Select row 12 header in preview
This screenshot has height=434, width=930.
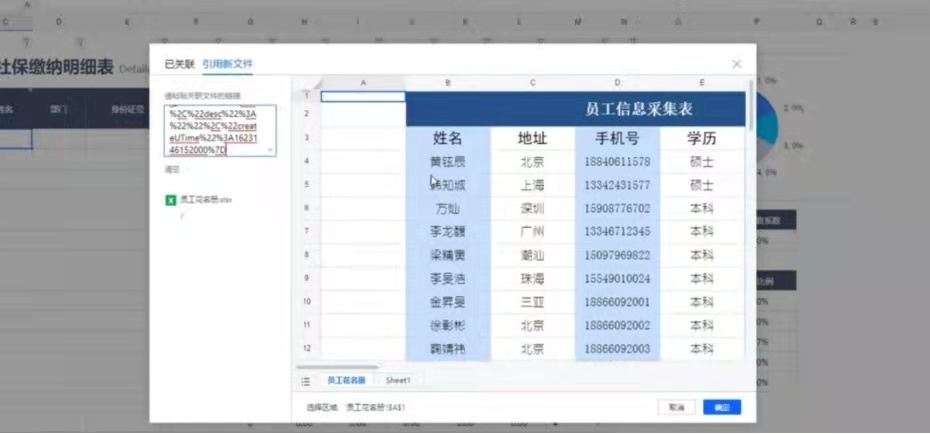coord(307,349)
